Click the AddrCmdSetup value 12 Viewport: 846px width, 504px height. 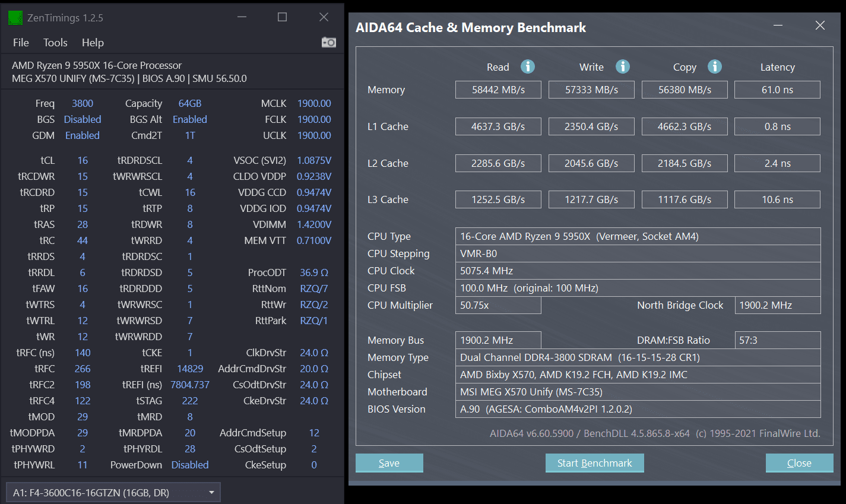(314, 433)
